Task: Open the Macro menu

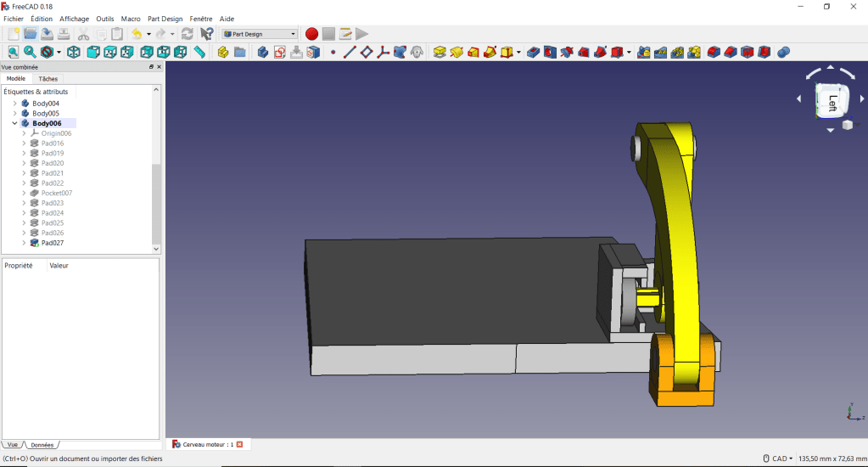Action: point(131,18)
